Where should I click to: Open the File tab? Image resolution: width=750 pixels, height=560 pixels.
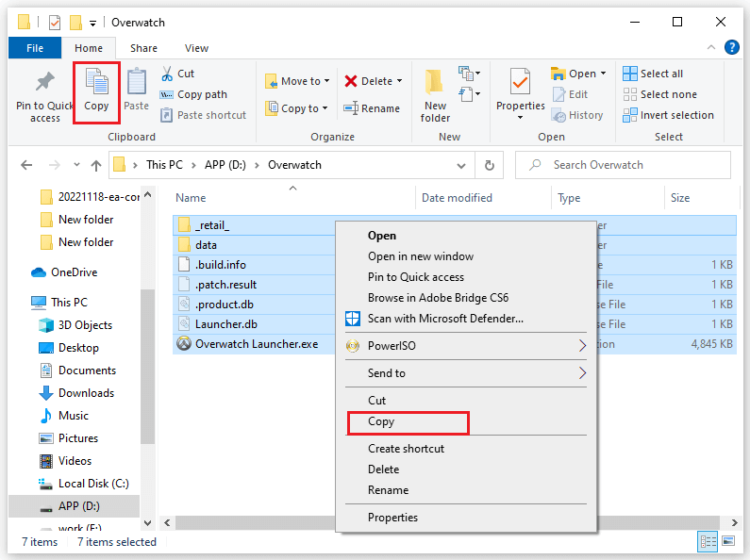tap(35, 48)
